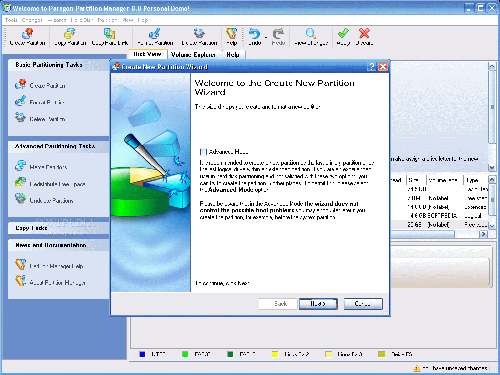Switch to the Help tab
The image size is (500, 375).
tap(233, 55)
